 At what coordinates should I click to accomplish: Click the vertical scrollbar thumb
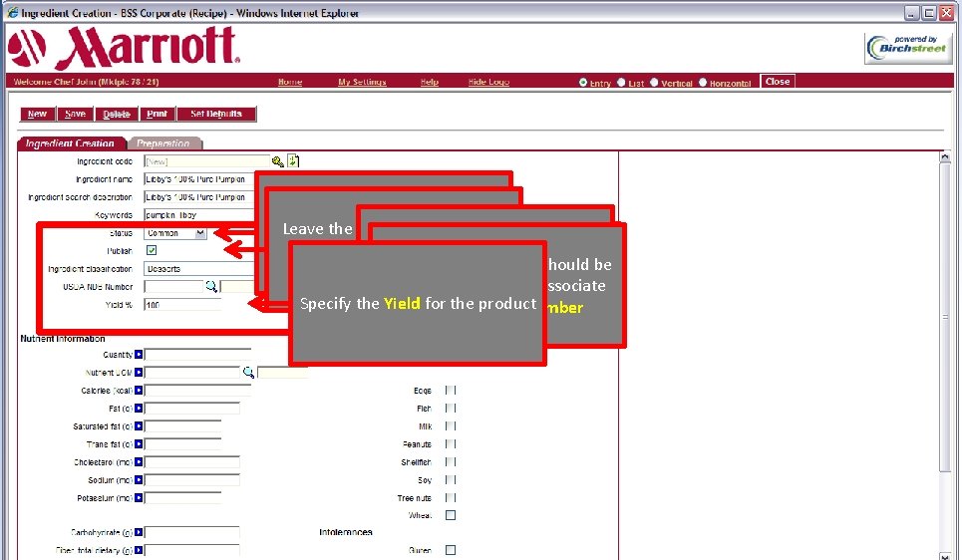tap(945, 317)
